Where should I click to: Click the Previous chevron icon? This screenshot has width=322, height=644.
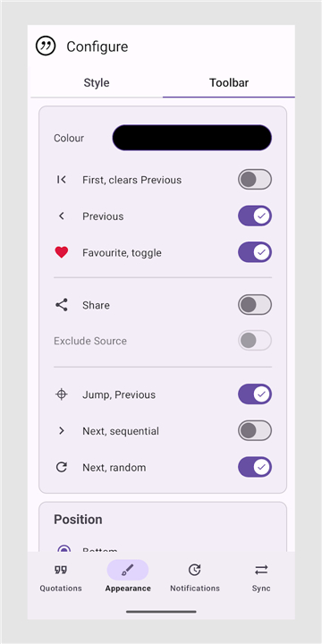point(62,216)
